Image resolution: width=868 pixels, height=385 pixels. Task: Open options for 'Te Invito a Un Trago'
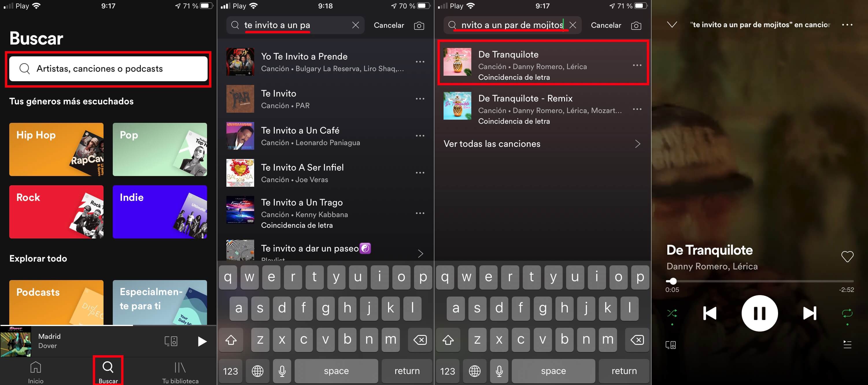pos(420,213)
